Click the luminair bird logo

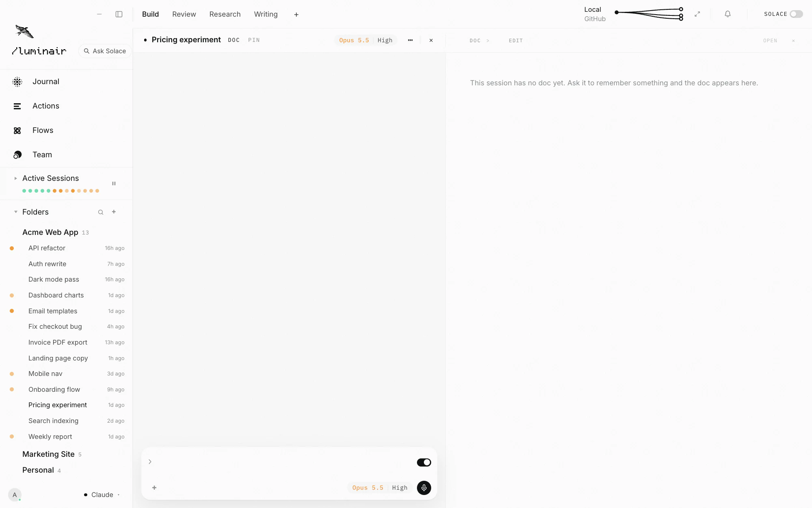[24, 31]
